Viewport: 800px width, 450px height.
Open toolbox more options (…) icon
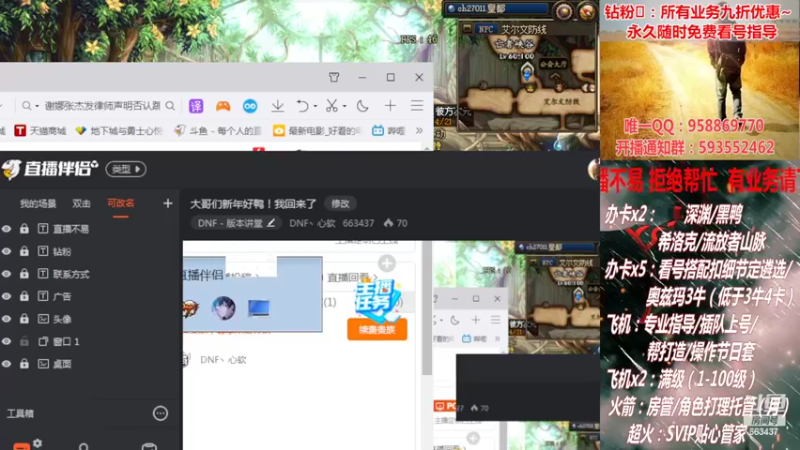pos(160,413)
